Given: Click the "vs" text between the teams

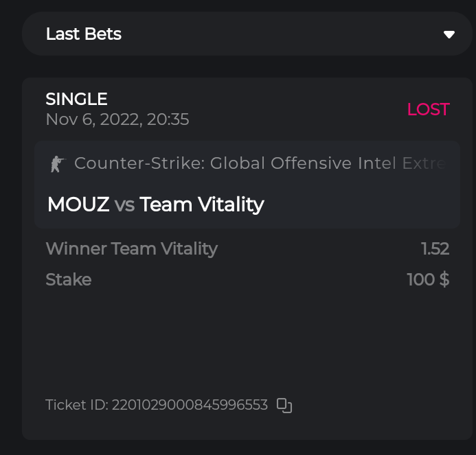Looking at the screenshot, I should coord(124,205).
